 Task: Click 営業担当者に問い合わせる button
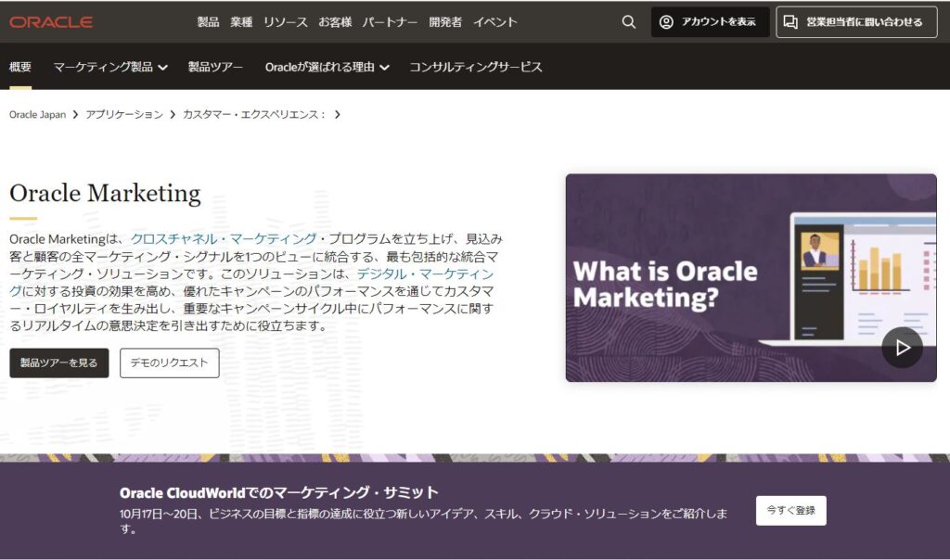coord(856,22)
